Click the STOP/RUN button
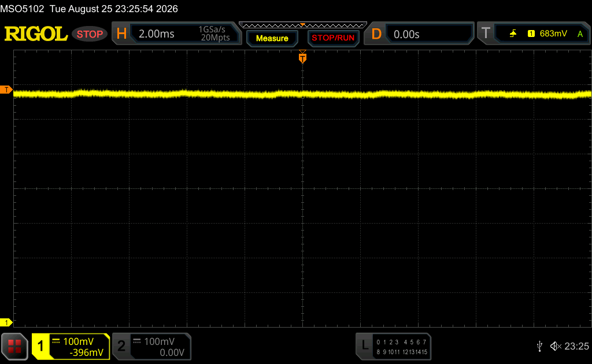Screen dimensions: 592x364 click(333, 38)
